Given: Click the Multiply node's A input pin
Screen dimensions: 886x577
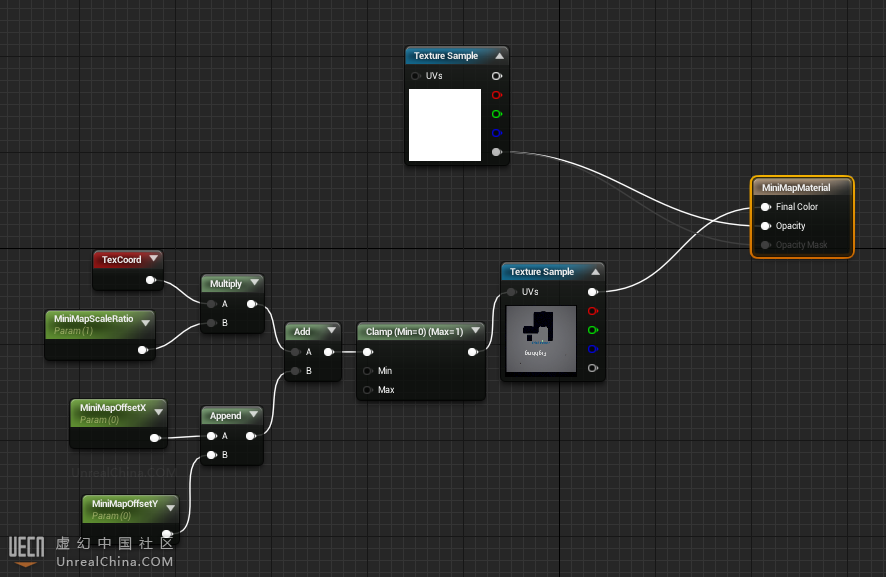Looking at the screenshot, I should pos(211,304).
